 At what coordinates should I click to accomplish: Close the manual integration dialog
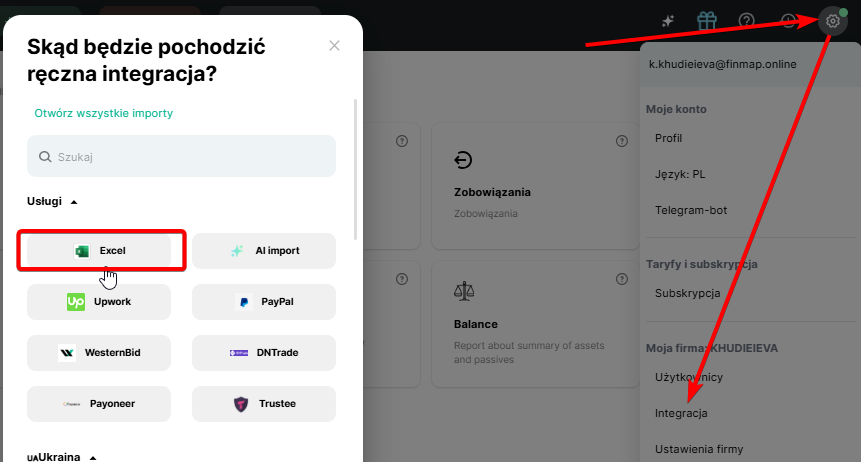pos(334,46)
